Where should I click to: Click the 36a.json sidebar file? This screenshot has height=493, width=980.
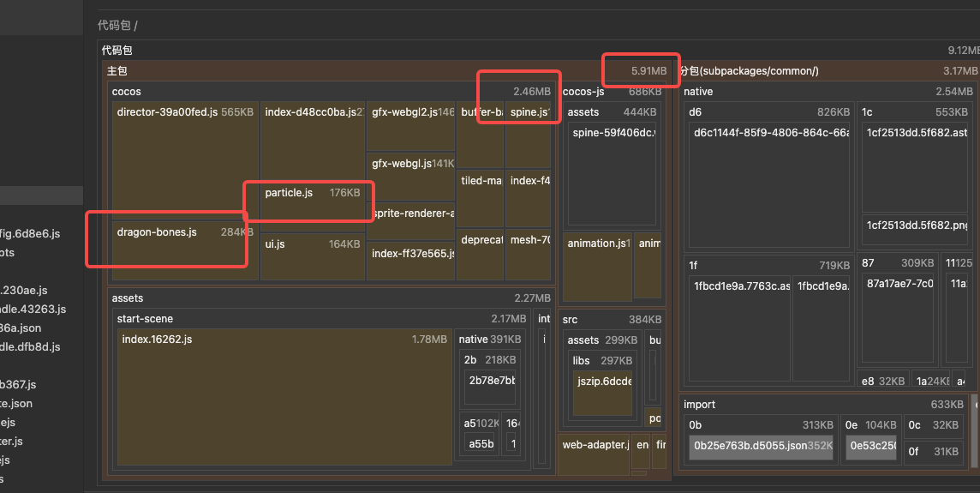[21, 328]
